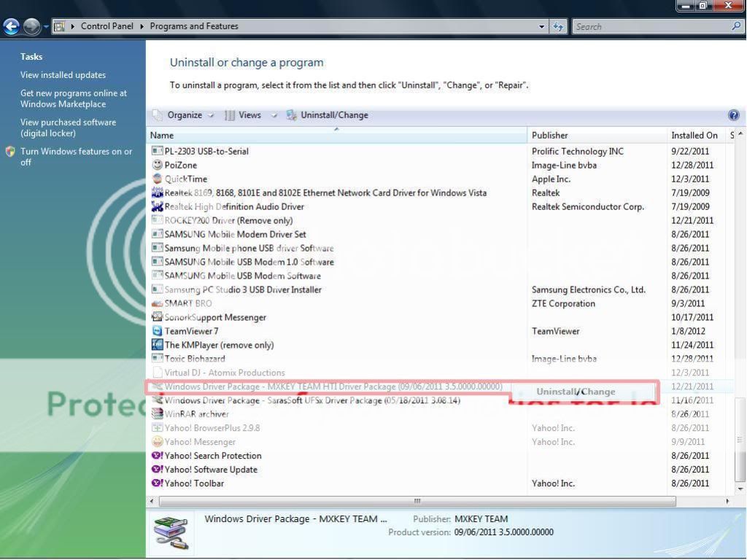Image resolution: width=747 pixels, height=560 pixels.
Task: Select Samsung Mobile phone USB driver Software icon
Action: 157,248
